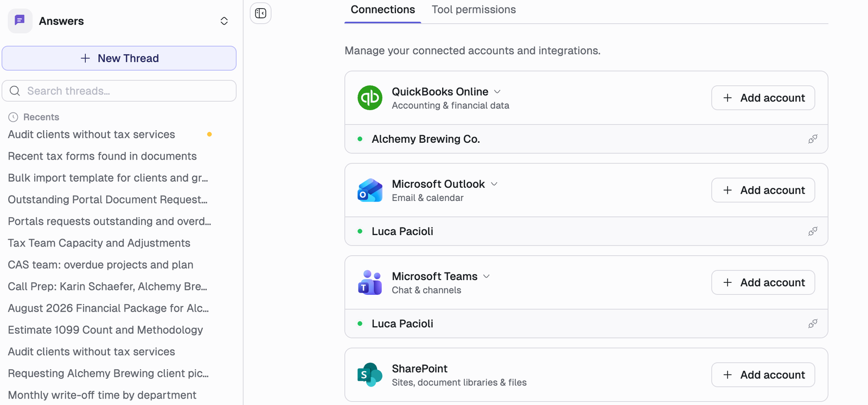Switch to the Tool permissions tab
The image size is (868, 405).
tap(474, 10)
